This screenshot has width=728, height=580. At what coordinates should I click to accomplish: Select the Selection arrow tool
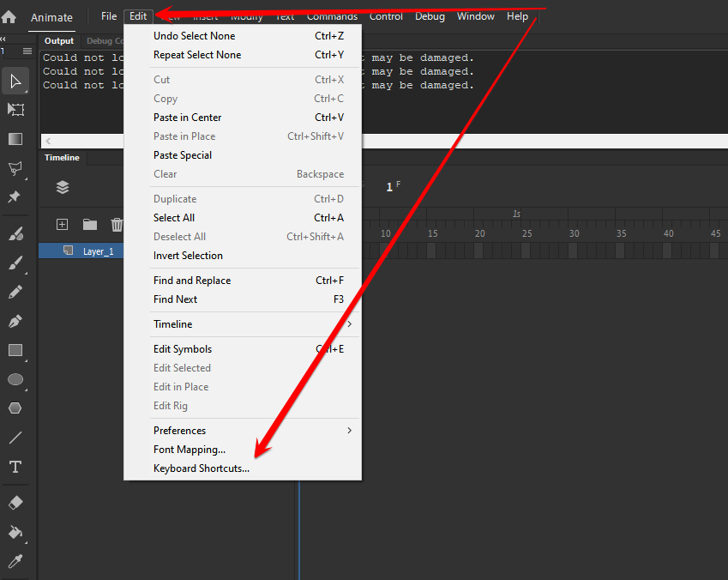coord(15,82)
